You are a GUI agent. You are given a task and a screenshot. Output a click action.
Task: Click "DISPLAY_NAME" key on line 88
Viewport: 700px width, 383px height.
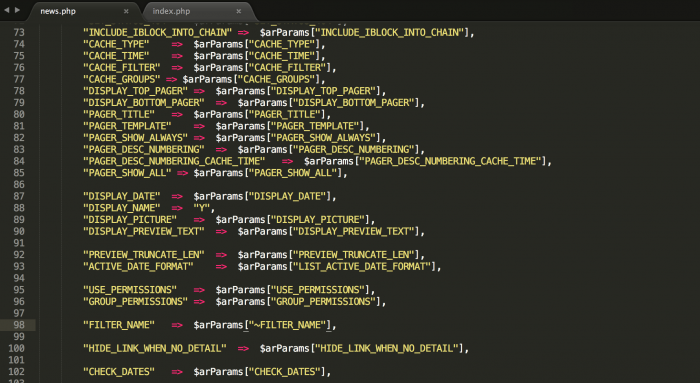[x=121, y=208]
